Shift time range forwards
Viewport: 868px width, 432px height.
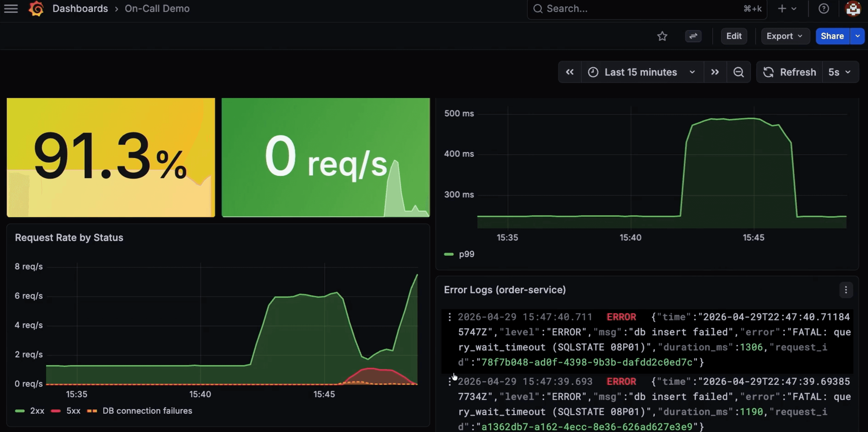715,72
